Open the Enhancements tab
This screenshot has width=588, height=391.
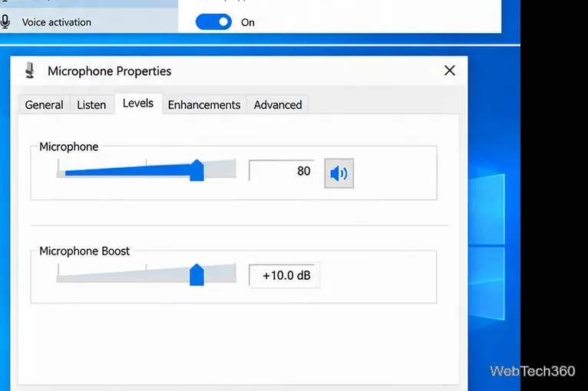tap(204, 105)
